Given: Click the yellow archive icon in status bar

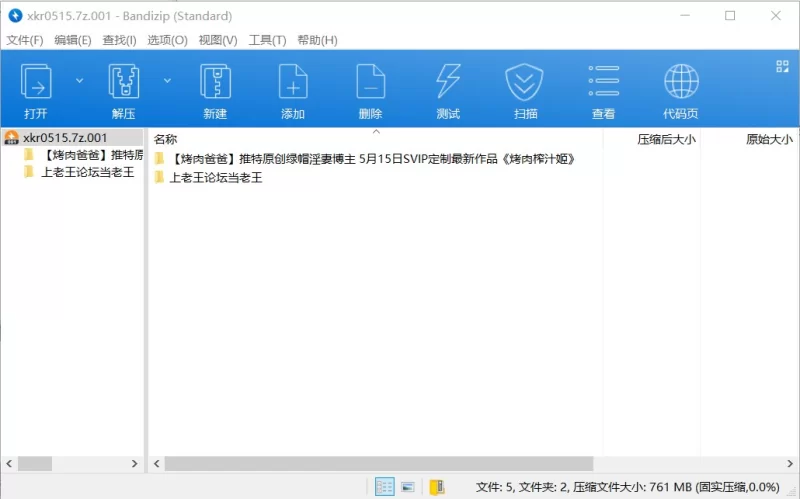Looking at the screenshot, I should (x=437, y=487).
